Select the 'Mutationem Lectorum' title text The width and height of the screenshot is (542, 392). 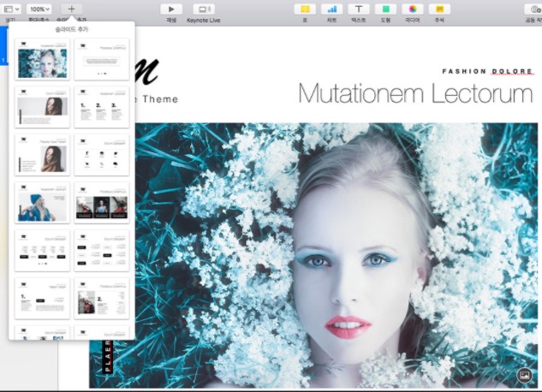pos(415,93)
